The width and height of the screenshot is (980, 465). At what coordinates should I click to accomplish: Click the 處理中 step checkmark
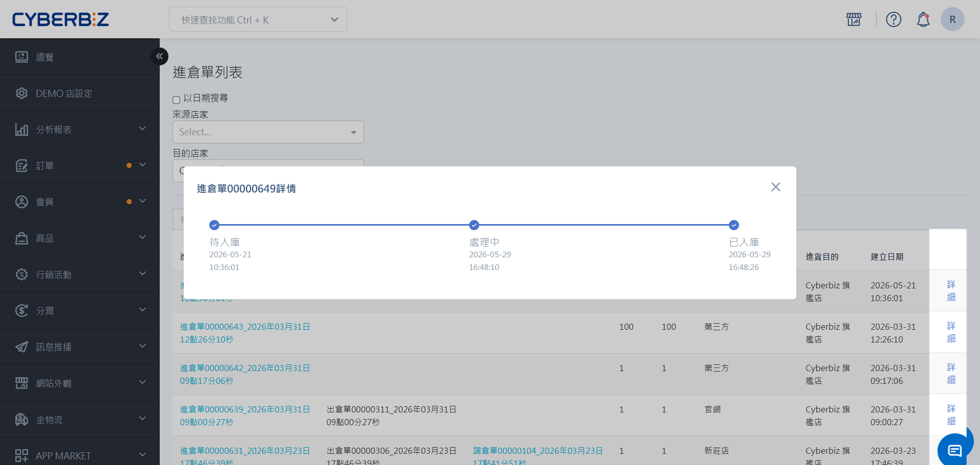474,225
